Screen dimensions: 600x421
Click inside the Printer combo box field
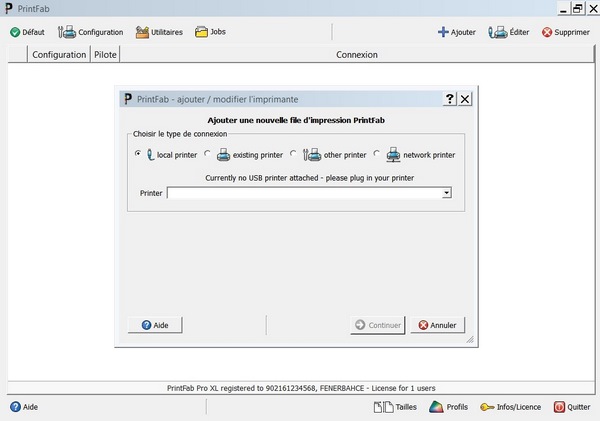click(305, 193)
